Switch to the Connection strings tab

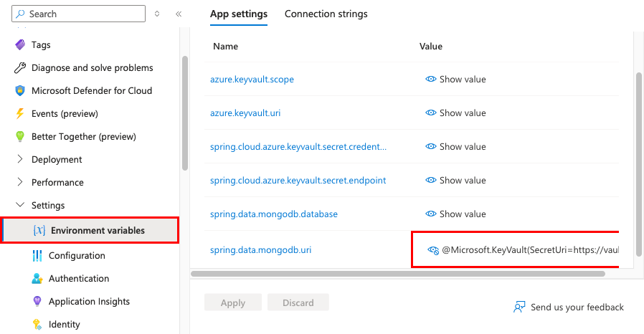326,14
